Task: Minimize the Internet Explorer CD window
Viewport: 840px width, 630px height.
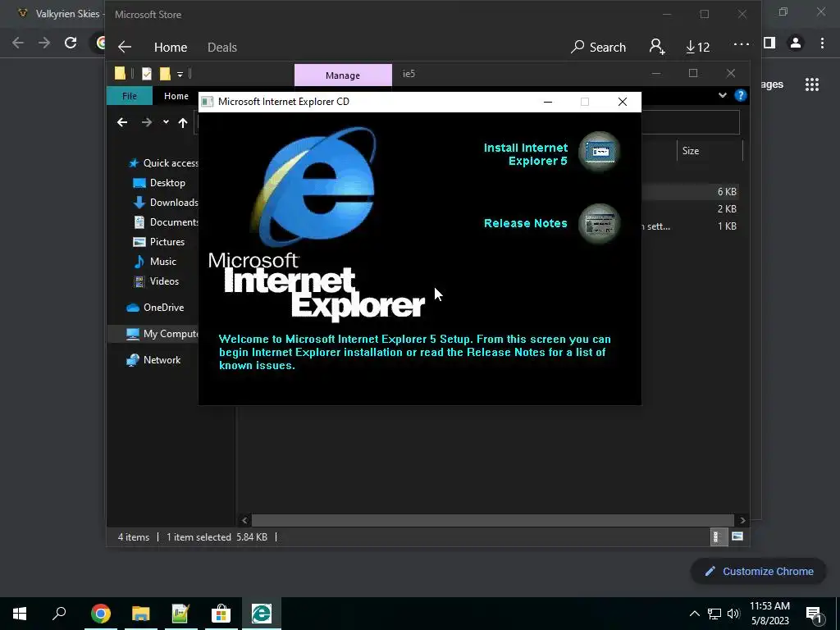Action: pos(547,102)
